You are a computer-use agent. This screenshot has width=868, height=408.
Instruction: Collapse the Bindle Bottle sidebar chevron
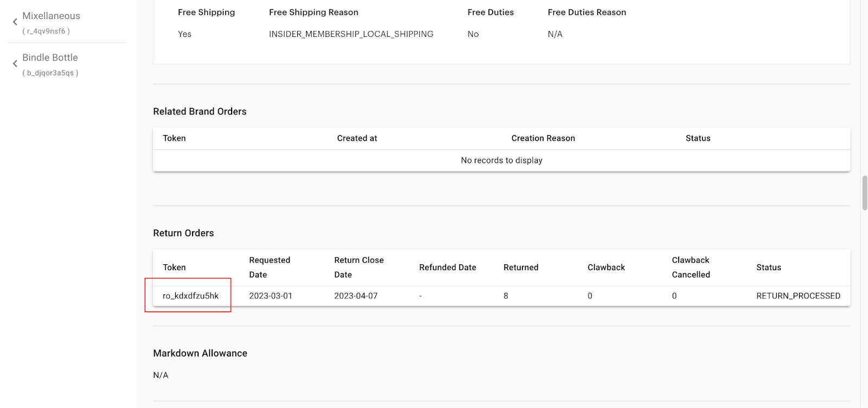(15, 64)
